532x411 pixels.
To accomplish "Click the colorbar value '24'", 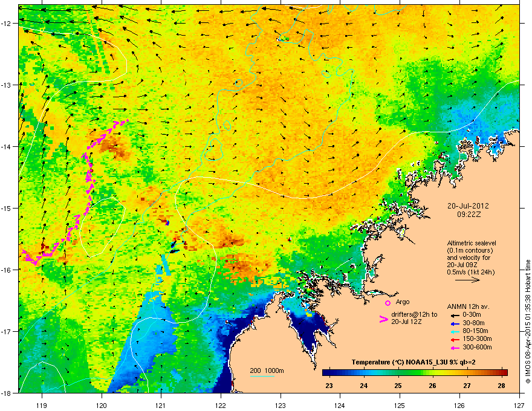I will pyautogui.click(x=363, y=386).
